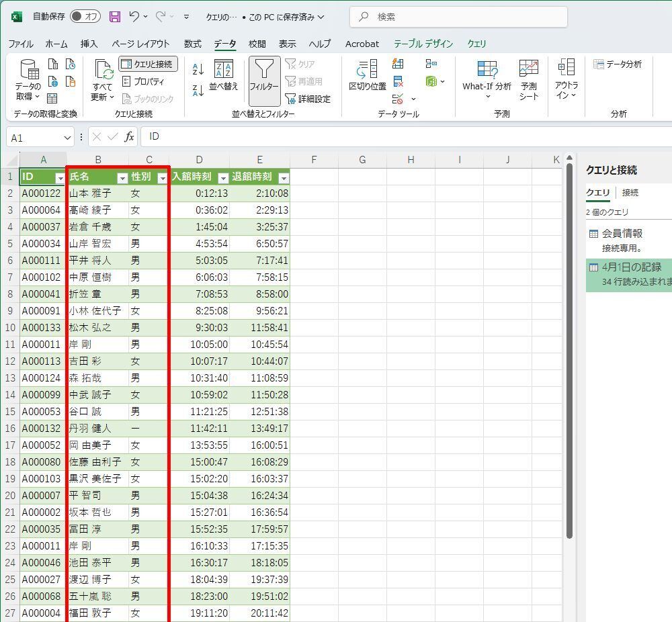Screen dimensions: 672x622
Task: Expand the What-If 分析 dropdown
Action: (488, 97)
